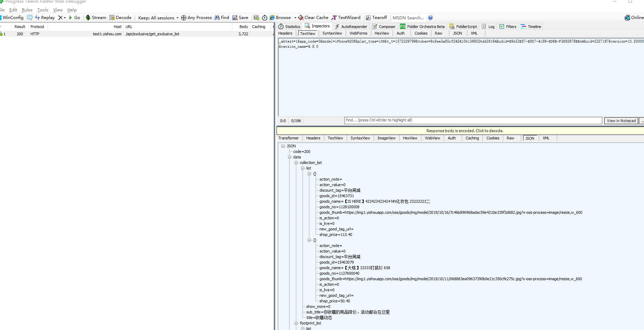Save sessions with the Save button
The height and width of the screenshot is (330, 644).
[240, 18]
